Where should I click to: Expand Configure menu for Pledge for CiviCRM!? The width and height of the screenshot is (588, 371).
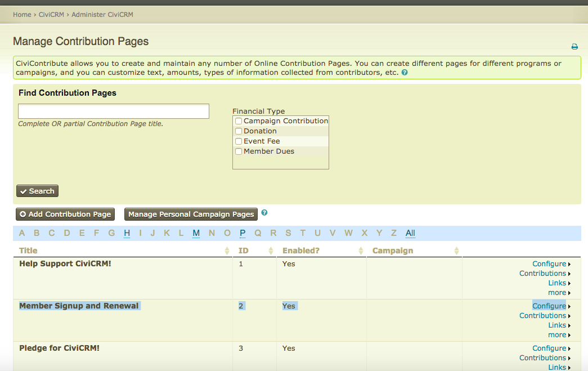(x=551, y=348)
